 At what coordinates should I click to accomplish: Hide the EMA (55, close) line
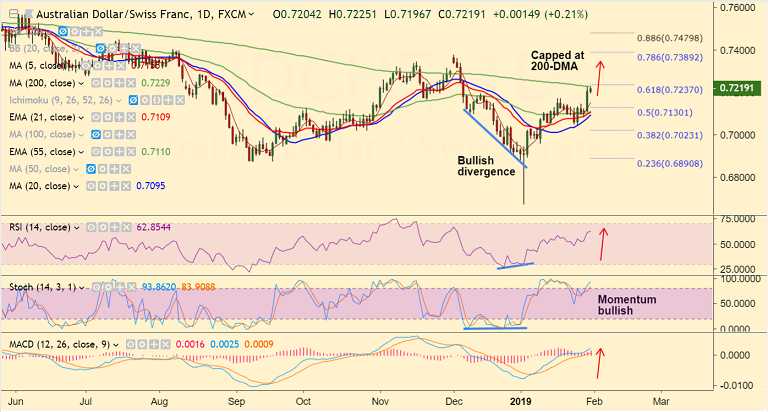[96, 152]
